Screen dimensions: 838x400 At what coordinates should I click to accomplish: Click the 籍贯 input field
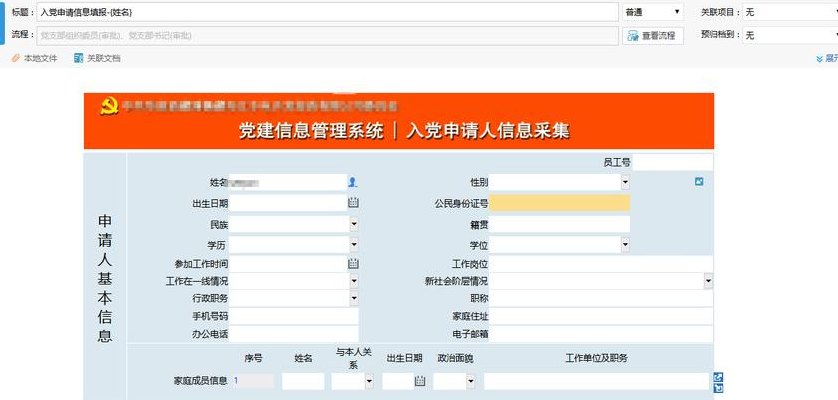[x=560, y=224]
